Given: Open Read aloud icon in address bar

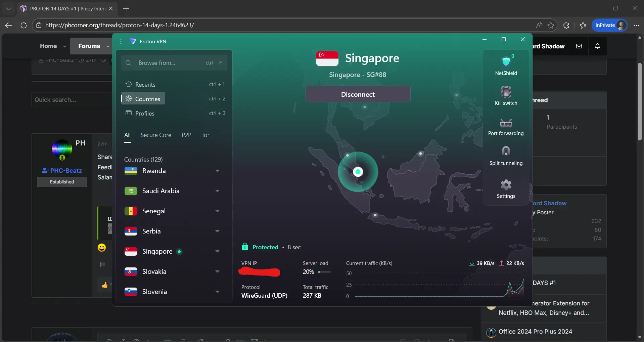Looking at the screenshot, I should pyautogui.click(x=539, y=25).
